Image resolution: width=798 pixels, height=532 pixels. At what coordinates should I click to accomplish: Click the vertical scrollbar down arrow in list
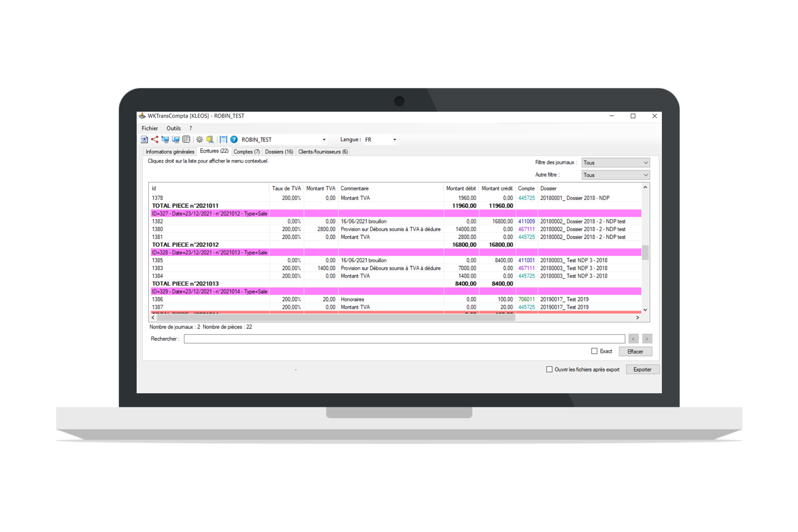coord(645,310)
